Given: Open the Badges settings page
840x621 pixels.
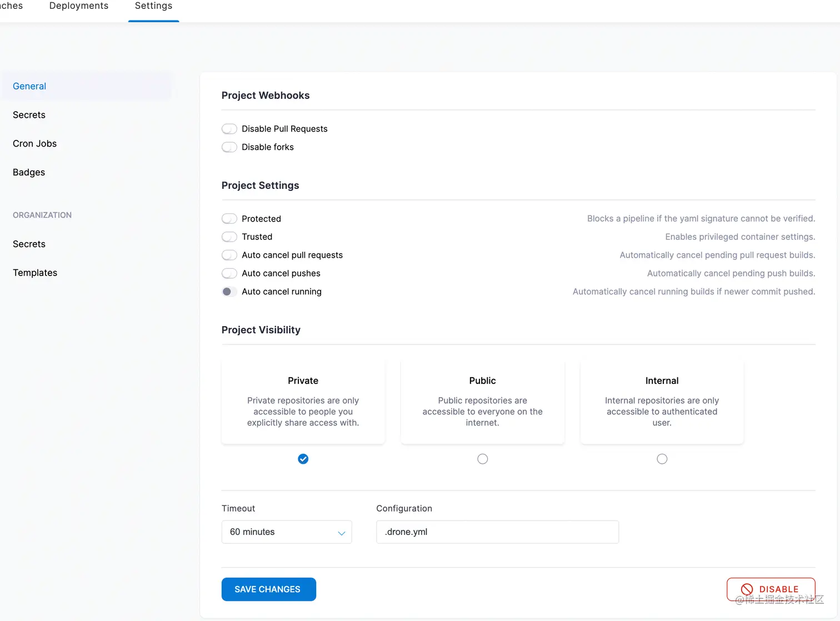Looking at the screenshot, I should [28, 172].
